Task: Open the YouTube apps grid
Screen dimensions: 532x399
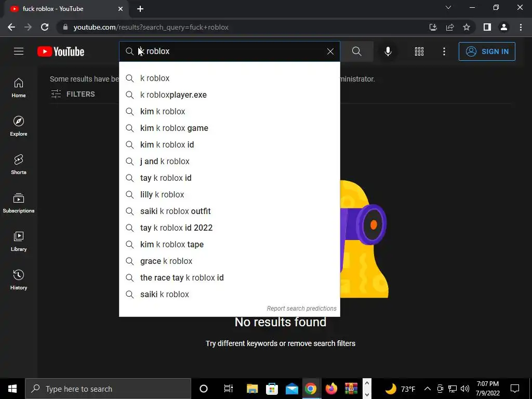Action: click(419, 51)
